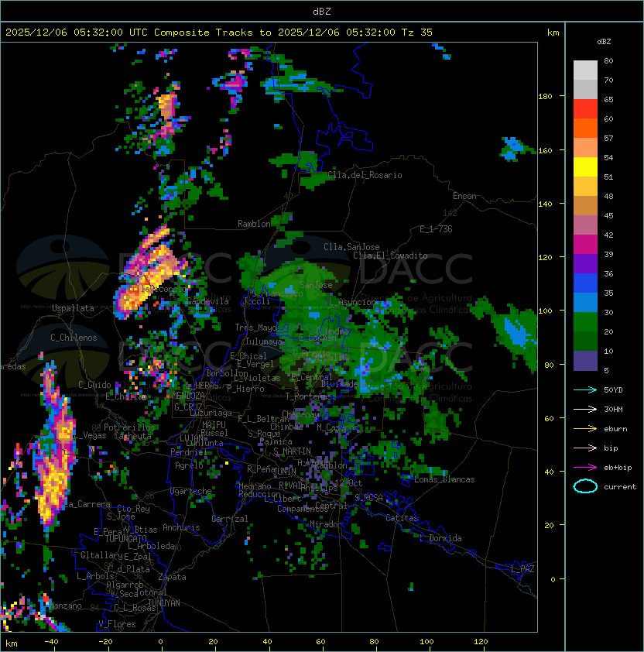Click the S_MARTIN map label
The height and width of the screenshot is (652, 644).
coord(292,451)
